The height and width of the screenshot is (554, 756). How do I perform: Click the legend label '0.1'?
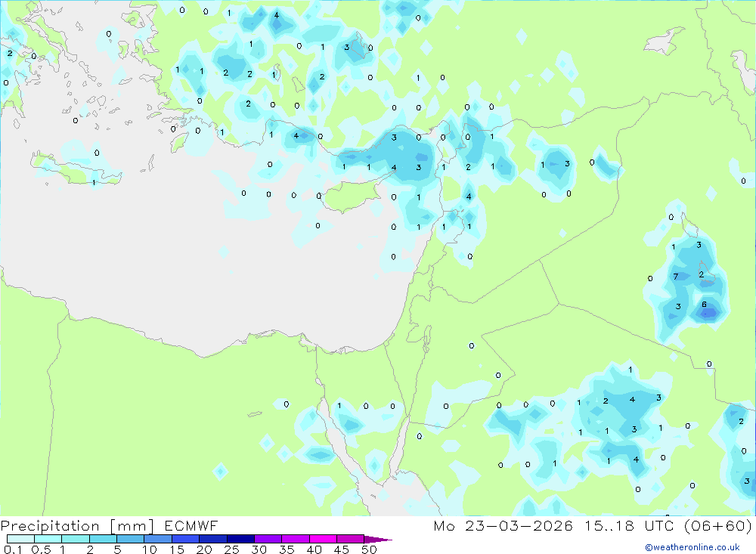coord(13,549)
